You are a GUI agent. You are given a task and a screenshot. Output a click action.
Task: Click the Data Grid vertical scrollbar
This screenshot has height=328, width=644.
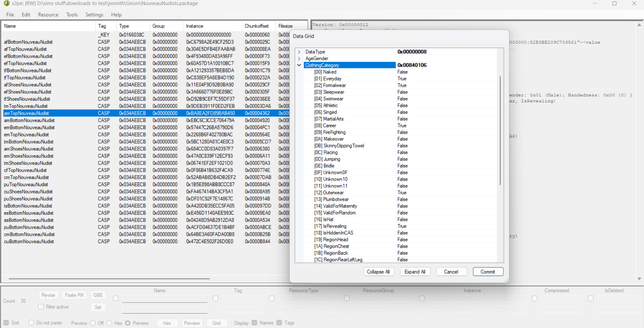(500, 131)
